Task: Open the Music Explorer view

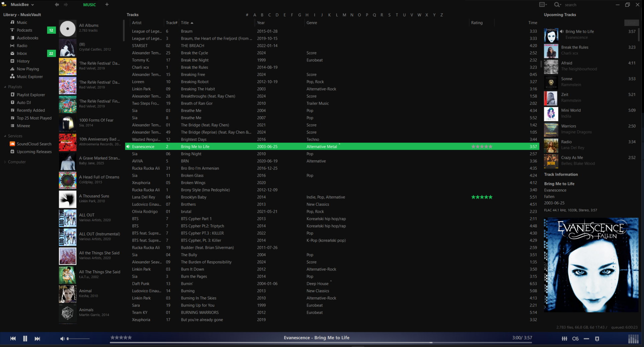Action: tap(30, 76)
